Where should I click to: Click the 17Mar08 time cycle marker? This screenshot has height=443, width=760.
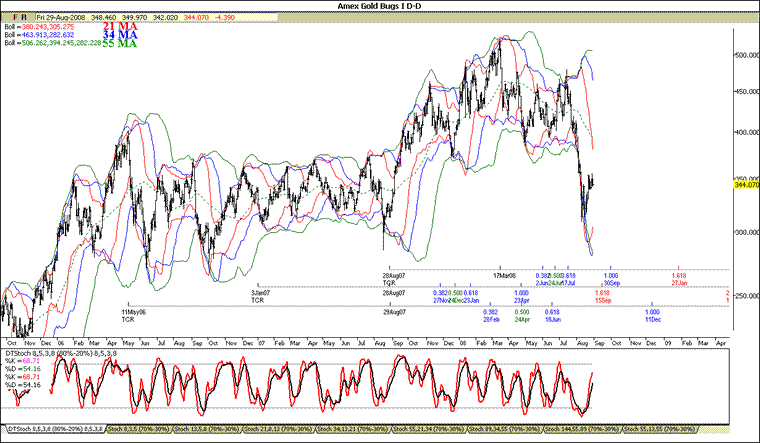[507, 274]
